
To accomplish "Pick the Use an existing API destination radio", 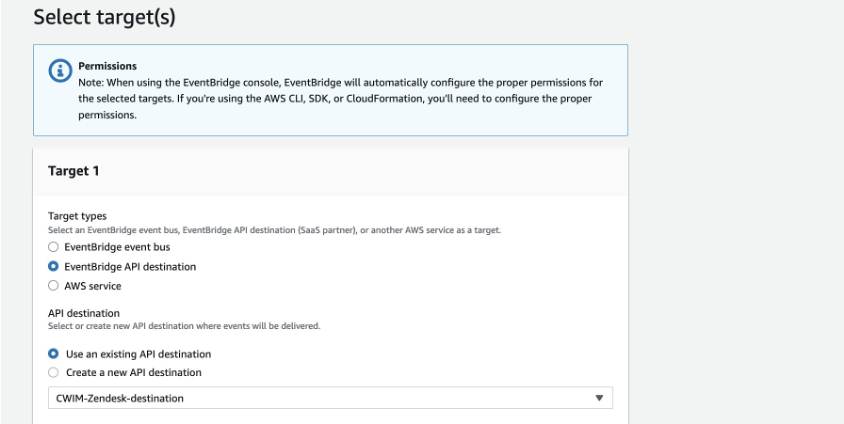I will [x=53, y=354].
